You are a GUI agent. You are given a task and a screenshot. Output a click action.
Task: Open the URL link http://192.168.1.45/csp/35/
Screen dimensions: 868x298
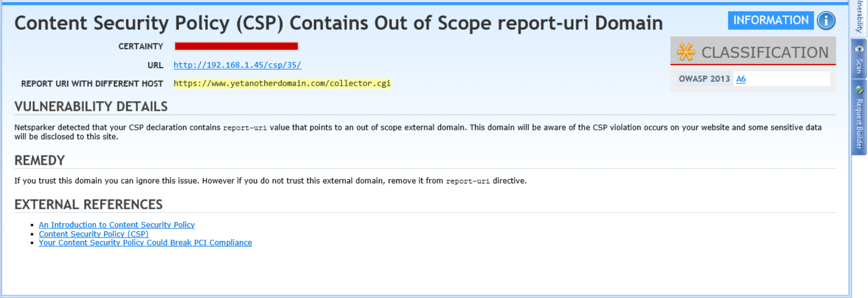pos(237,64)
